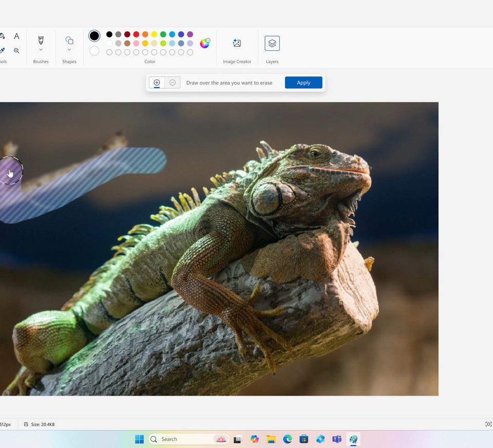Expand the Shapes dropdown arrow

69,50
